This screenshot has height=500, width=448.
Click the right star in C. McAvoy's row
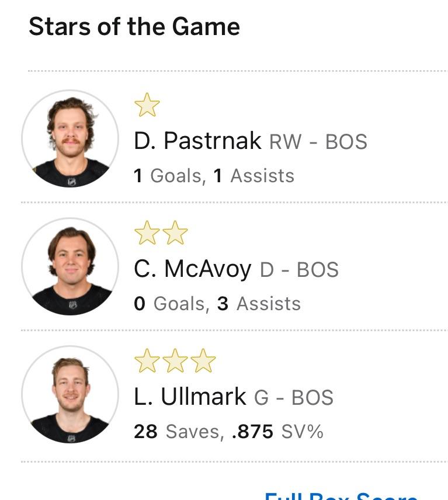point(175,234)
